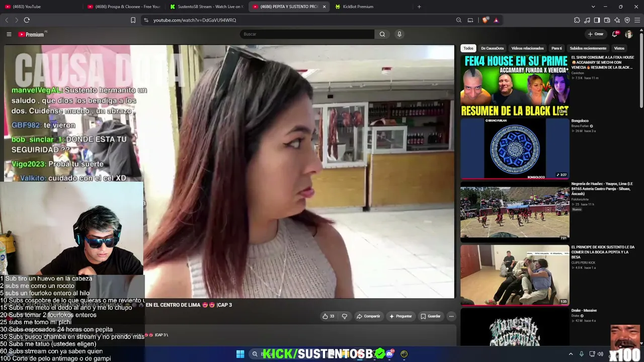Show hidden system tray icons

point(571,354)
